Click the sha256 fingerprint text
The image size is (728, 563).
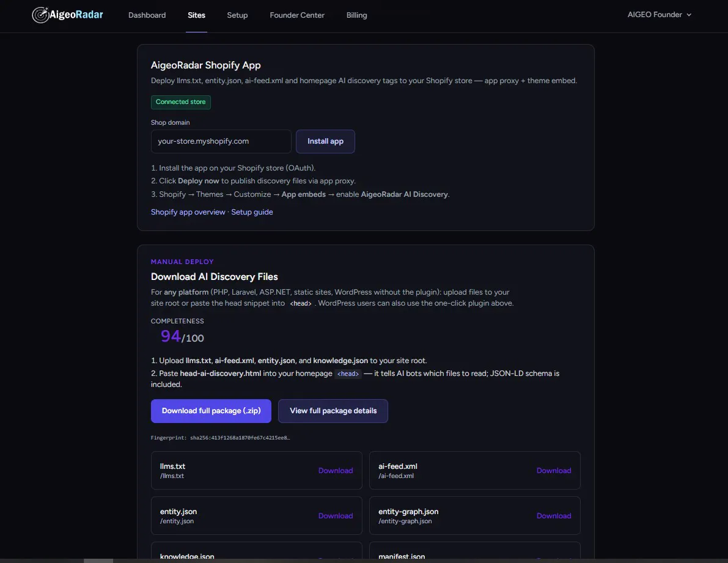(221, 438)
